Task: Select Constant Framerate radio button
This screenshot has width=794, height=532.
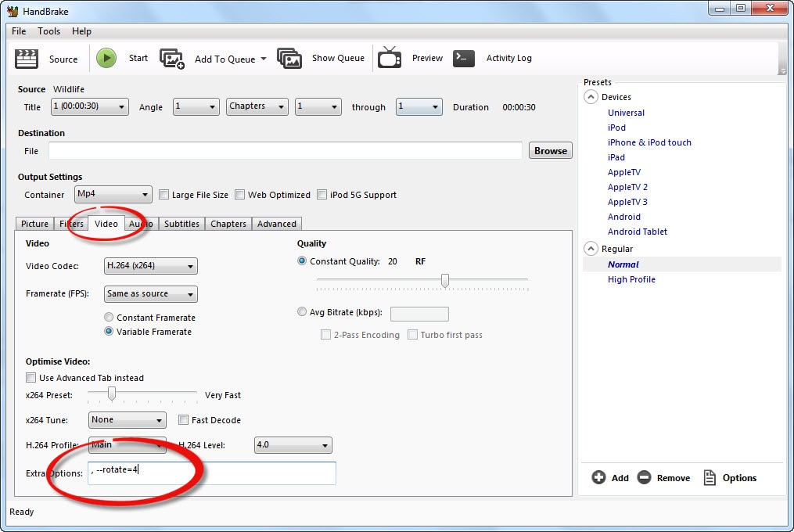Action: pos(109,317)
